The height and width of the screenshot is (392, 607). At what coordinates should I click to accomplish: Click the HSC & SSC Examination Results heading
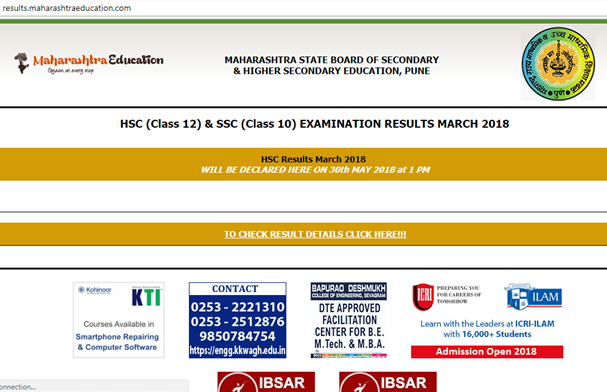click(x=314, y=124)
